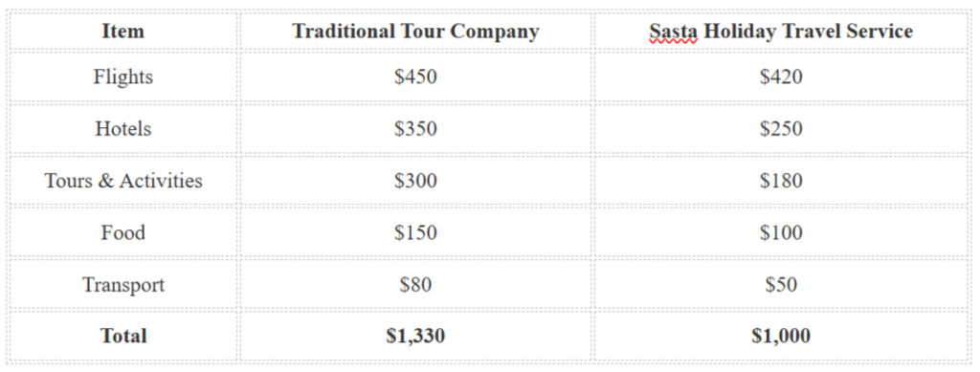Screen dimensions: 980x372
Task: Select the Hotels row label
Action: point(123,128)
